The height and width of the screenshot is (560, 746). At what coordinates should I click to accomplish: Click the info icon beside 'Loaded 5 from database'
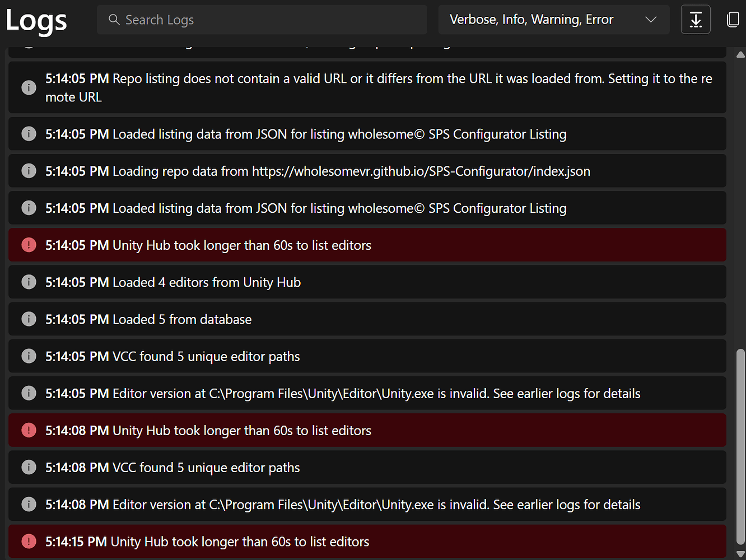tap(29, 319)
